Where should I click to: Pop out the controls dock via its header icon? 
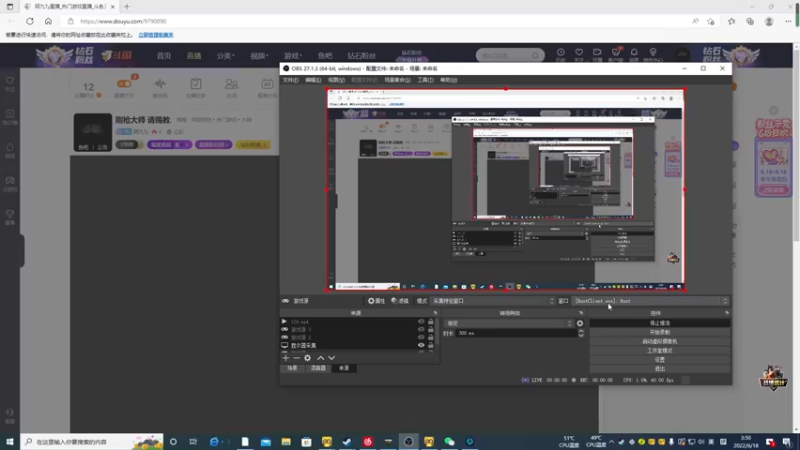(x=727, y=313)
